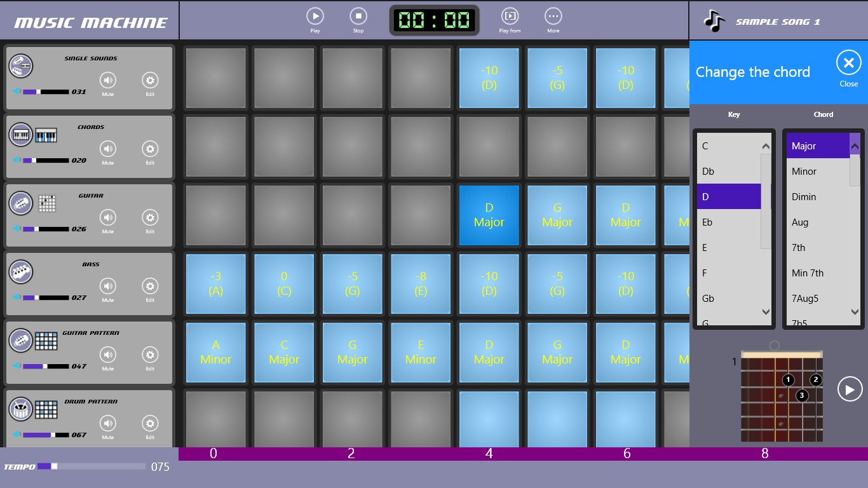Screen dimensions: 868x488
Task: Click the guitar instrument icon on Guitar track
Action: tap(21, 203)
